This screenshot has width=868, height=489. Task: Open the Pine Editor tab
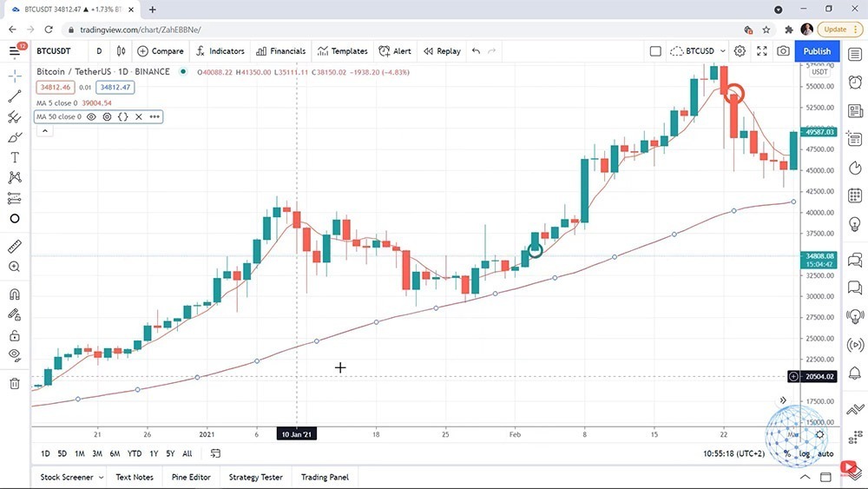191,477
